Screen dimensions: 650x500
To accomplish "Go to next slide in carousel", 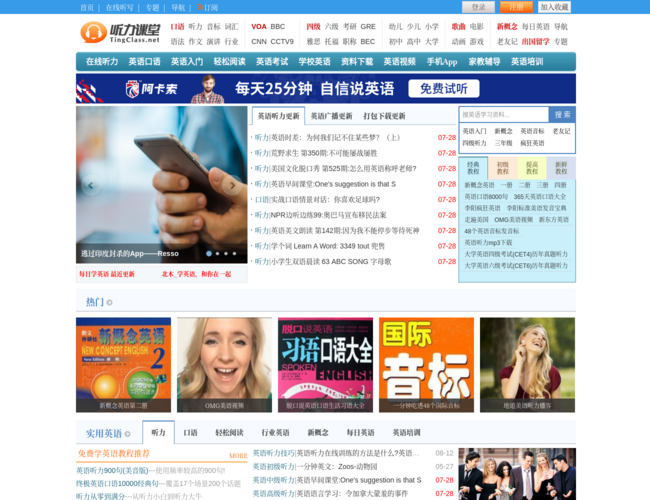I will (x=233, y=185).
